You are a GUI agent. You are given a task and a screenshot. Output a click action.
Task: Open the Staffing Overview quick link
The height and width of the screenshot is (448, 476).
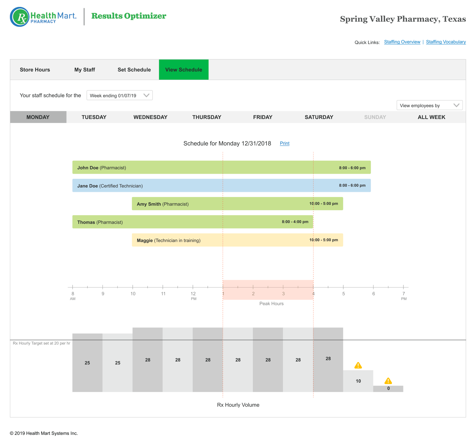pyautogui.click(x=402, y=42)
